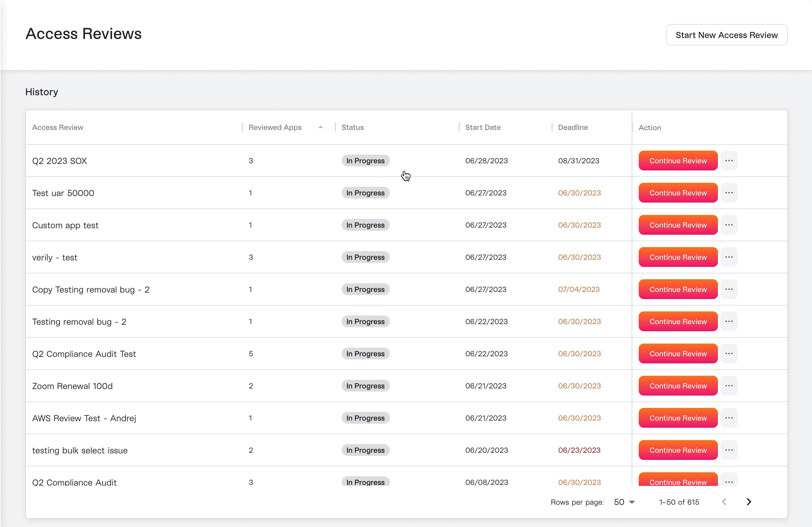Open the Rows per page dropdown
Image resolution: width=812 pixels, height=527 pixels.
click(624, 502)
